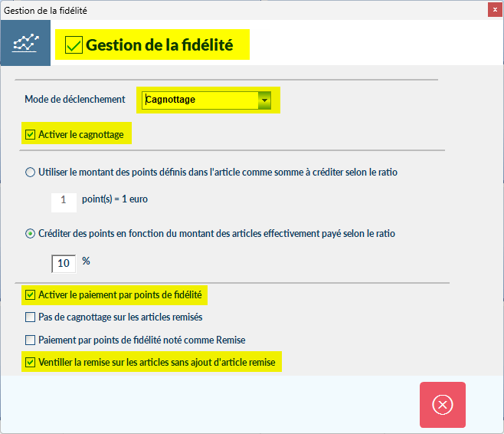Screen dimensions: 504x434
Task: Enable Pas de cagnottage sur les articles remisés
Action: (x=30, y=317)
